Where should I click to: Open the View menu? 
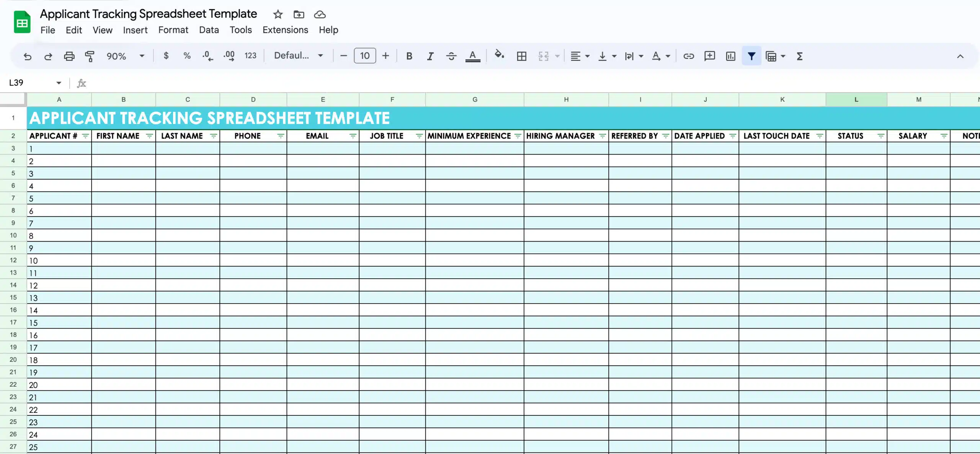[102, 30]
